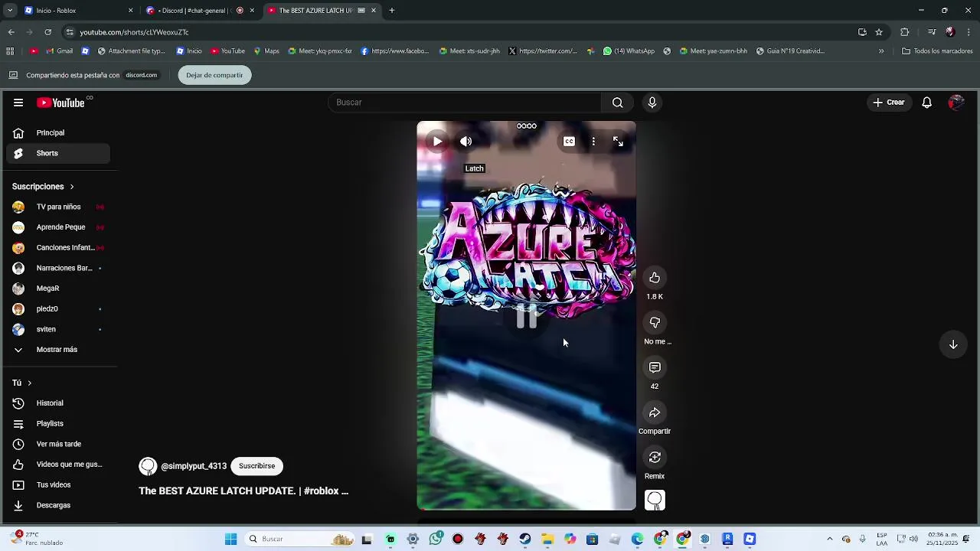Open @simplyput_4313 channel link
The width and height of the screenshot is (980, 551).
(194, 466)
